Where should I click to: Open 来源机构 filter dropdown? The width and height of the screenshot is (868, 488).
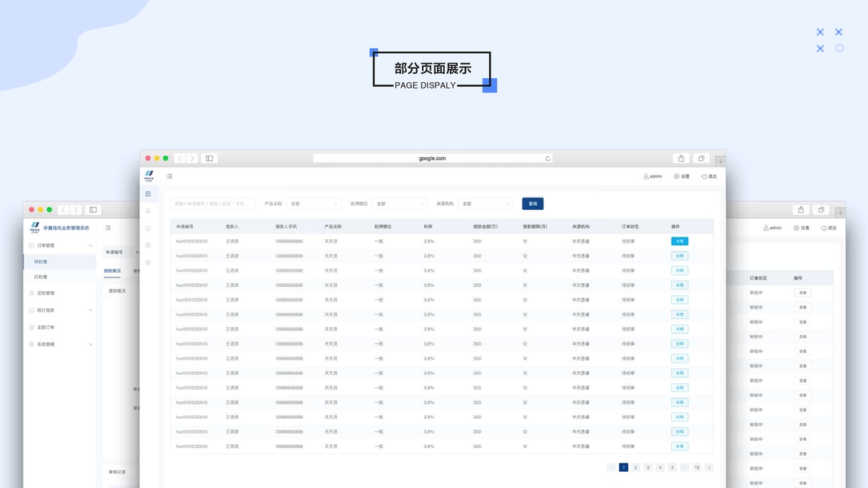pyautogui.click(x=486, y=203)
